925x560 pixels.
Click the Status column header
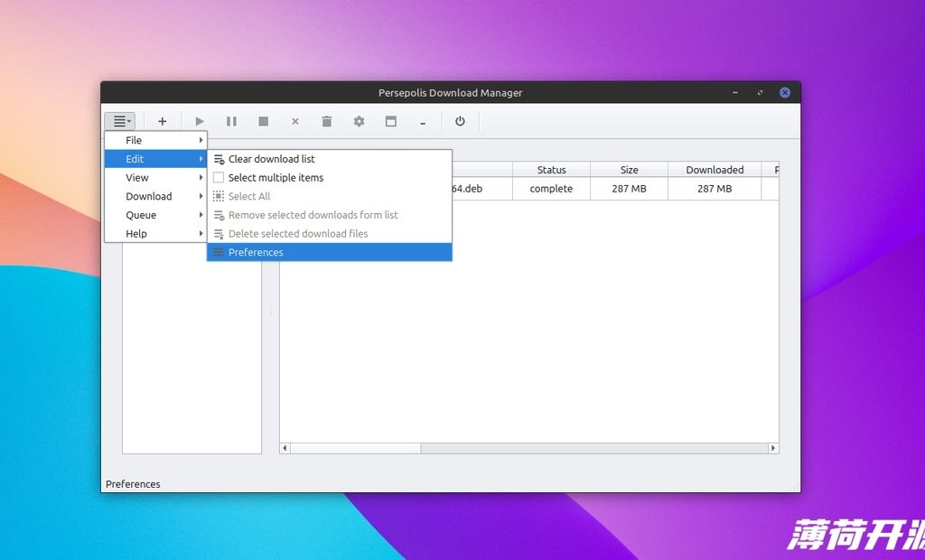[x=552, y=170]
